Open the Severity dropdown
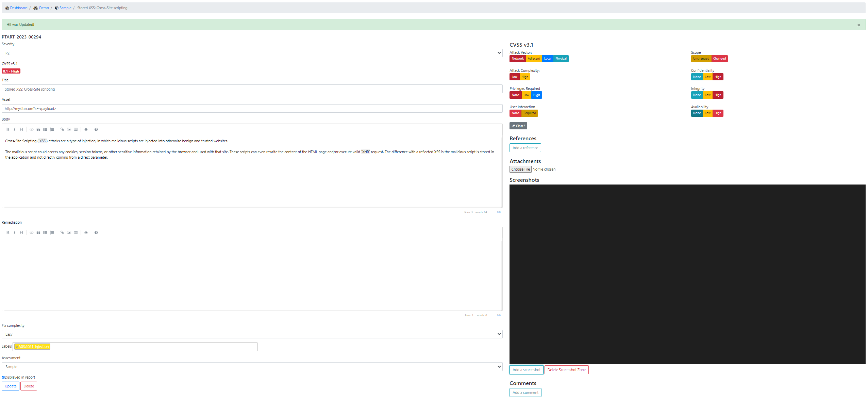Screen dimensions: 868x400 [252, 53]
